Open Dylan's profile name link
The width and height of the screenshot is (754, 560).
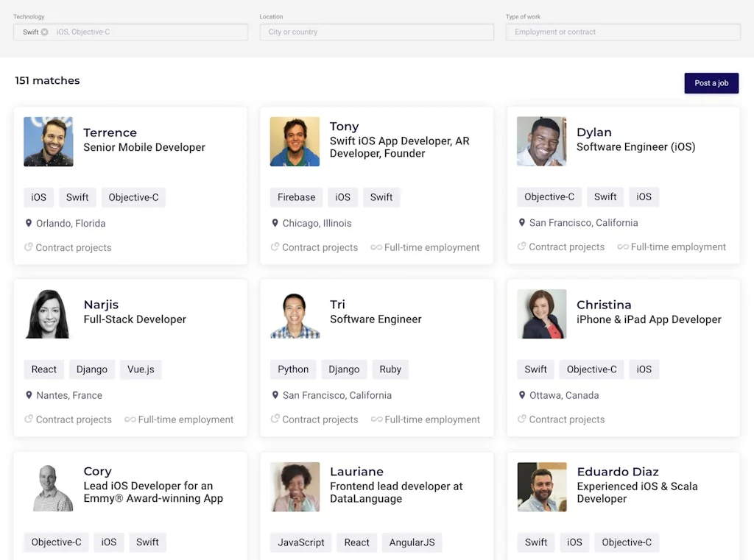pyautogui.click(x=593, y=132)
